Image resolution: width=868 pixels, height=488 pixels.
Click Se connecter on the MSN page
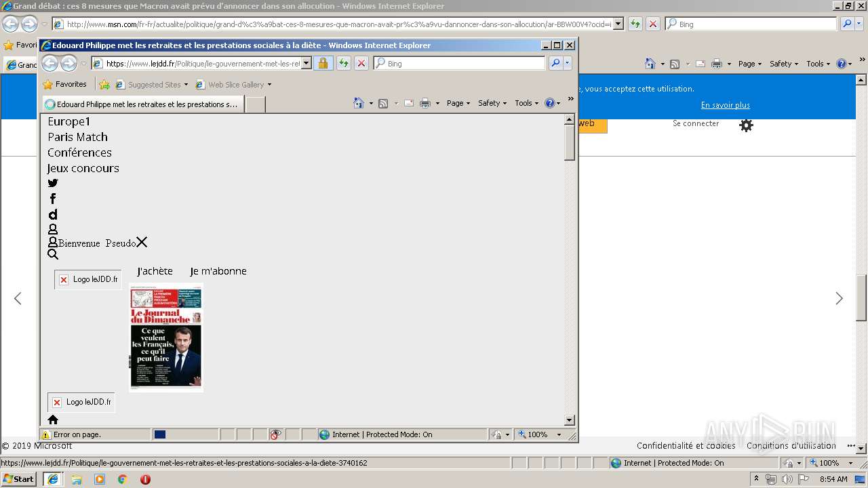tap(696, 123)
